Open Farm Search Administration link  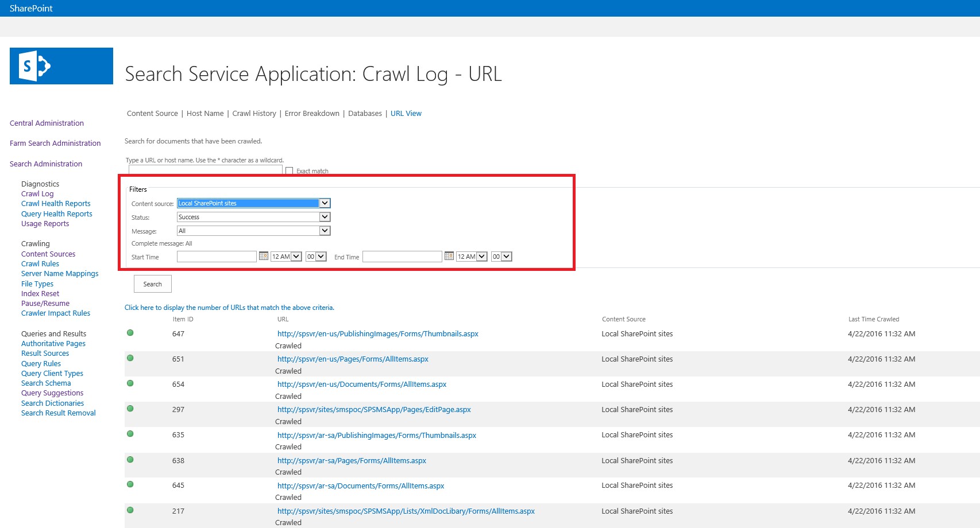55,143
